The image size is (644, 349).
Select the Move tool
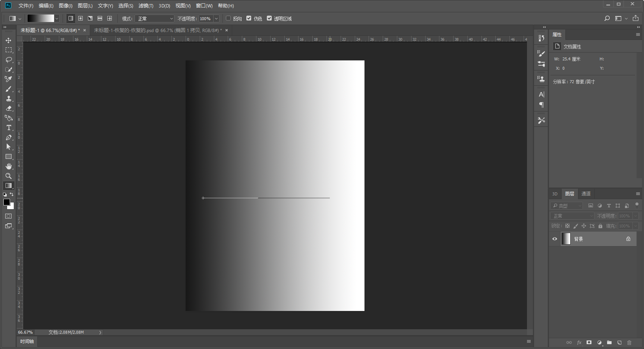pyautogui.click(x=9, y=40)
